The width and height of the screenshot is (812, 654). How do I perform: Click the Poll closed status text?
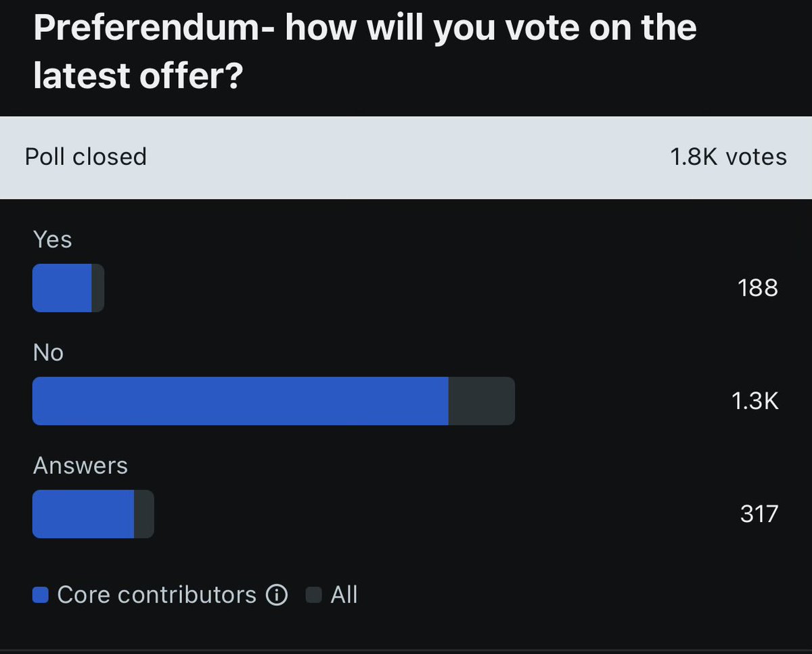tap(85, 157)
